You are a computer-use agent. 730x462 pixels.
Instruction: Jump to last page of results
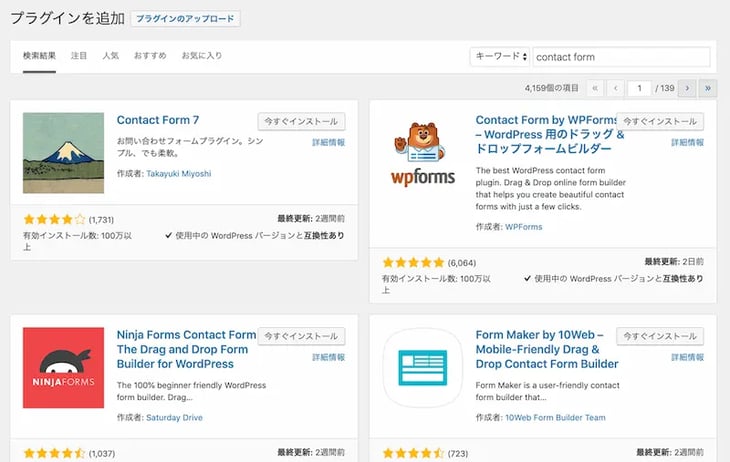pyautogui.click(x=708, y=88)
